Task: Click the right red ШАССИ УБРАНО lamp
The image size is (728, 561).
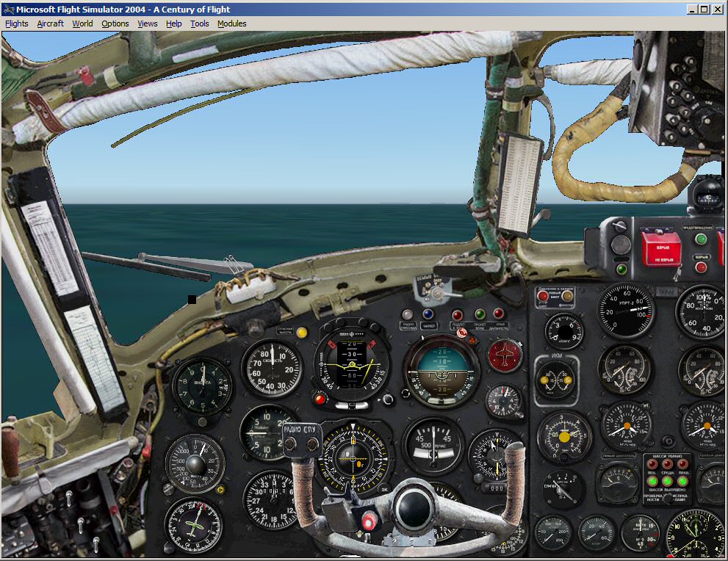Action: coord(682,463)
